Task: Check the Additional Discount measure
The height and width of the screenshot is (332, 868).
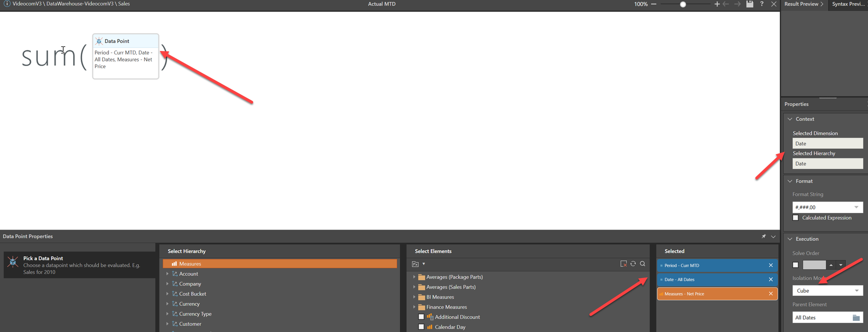Action: [421, 317]
